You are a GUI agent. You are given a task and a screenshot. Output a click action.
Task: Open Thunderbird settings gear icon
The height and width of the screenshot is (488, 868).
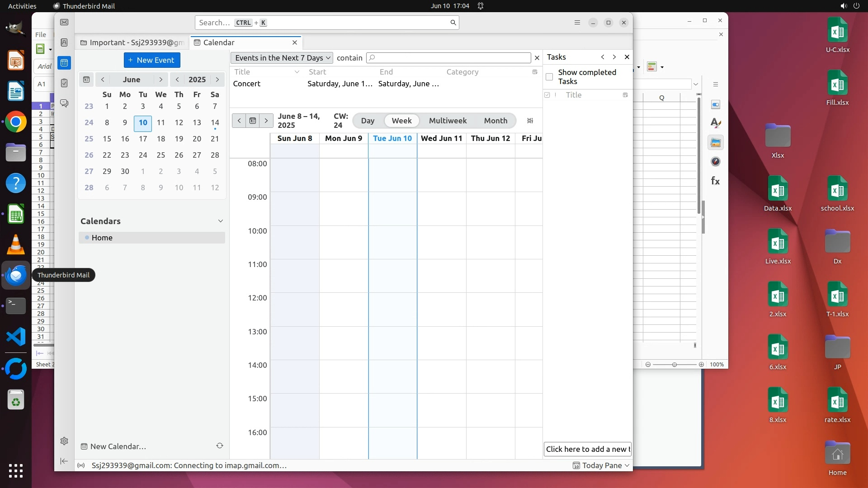pos(64,441)
